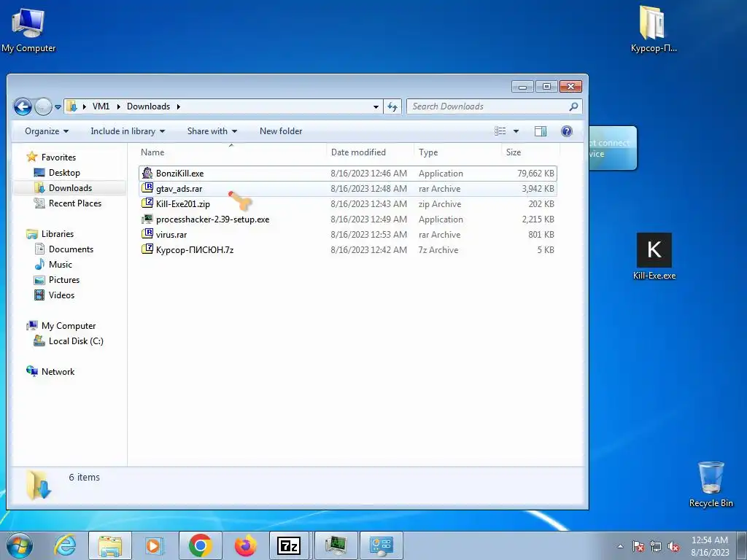Open Music library
The width and height of the screenshot is (747, 560).
click(60, 264)
